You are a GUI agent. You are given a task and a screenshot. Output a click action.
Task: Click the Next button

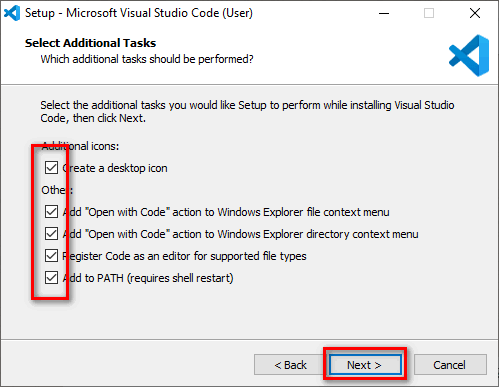(x=365, y=365)
